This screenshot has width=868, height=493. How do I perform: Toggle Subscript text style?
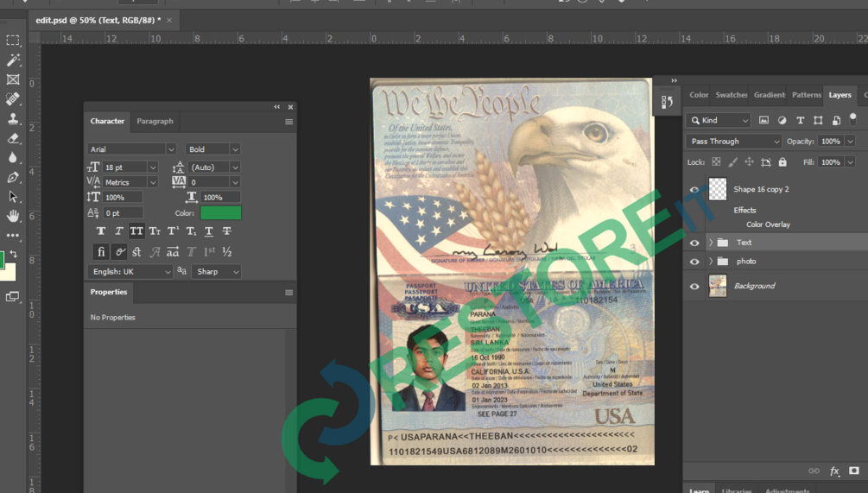(x=190, y=231)
